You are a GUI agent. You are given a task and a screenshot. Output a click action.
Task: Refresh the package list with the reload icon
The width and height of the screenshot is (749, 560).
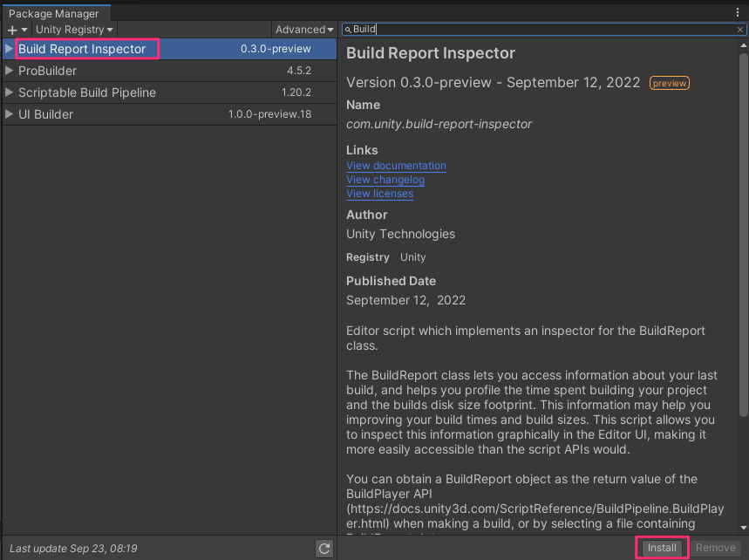coord(324,548)
